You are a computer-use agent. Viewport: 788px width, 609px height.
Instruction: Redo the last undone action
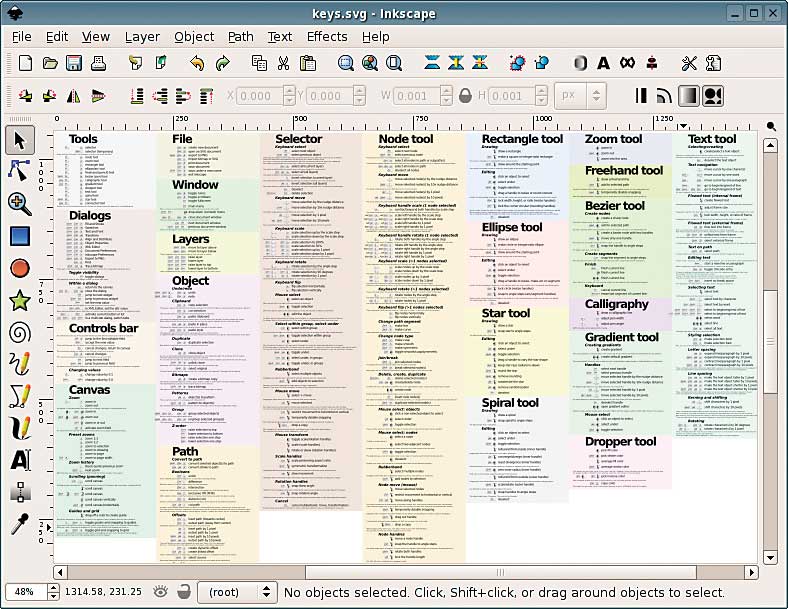(222, 63)
